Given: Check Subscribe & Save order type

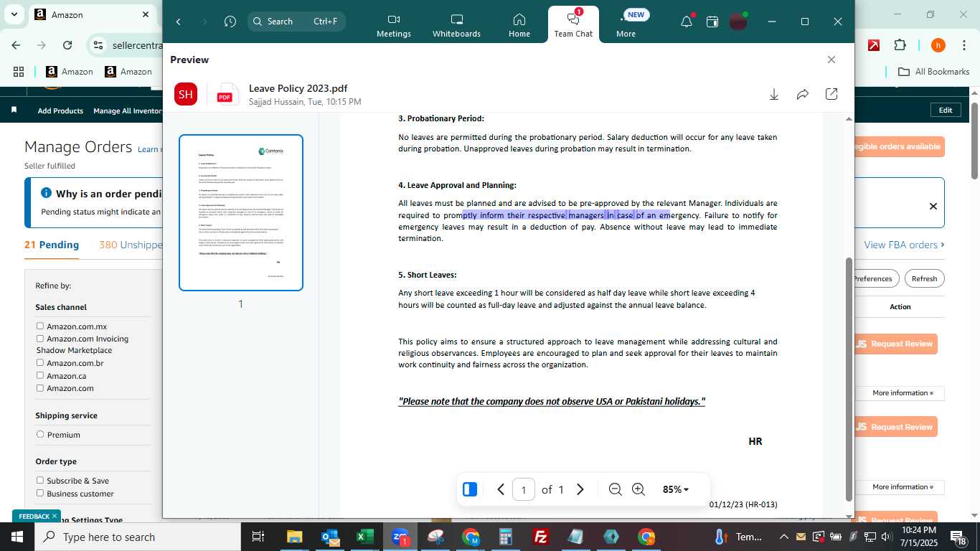Looking at the screenshot, I should pos(40,480).
